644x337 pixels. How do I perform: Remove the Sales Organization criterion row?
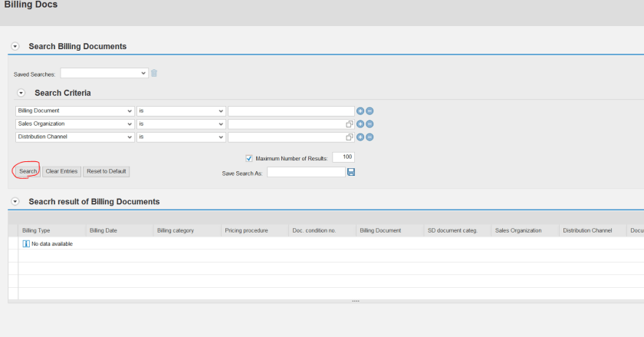click(x=370, y=124)
